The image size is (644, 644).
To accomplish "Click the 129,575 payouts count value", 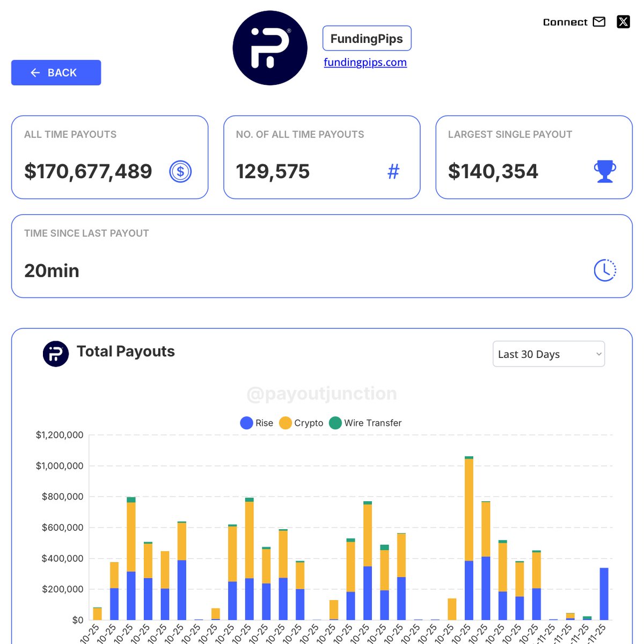I will point(273,172).
